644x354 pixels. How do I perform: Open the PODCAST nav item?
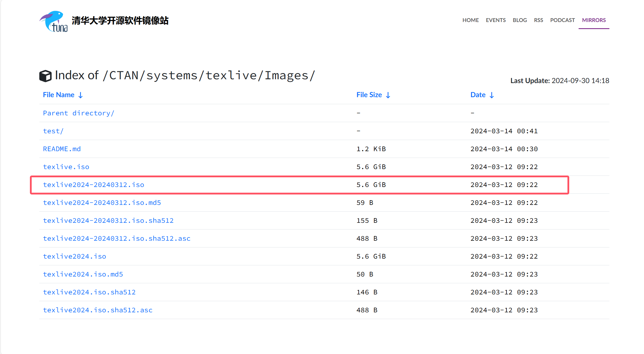click(562, 20)
